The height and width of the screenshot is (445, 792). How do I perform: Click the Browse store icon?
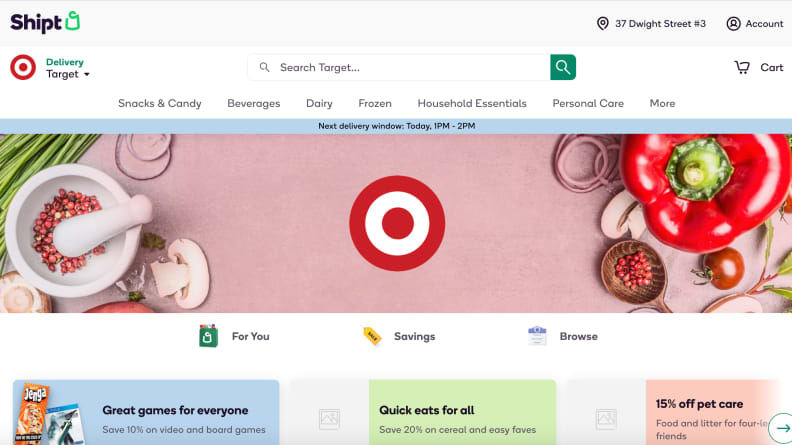click(537, 336)
